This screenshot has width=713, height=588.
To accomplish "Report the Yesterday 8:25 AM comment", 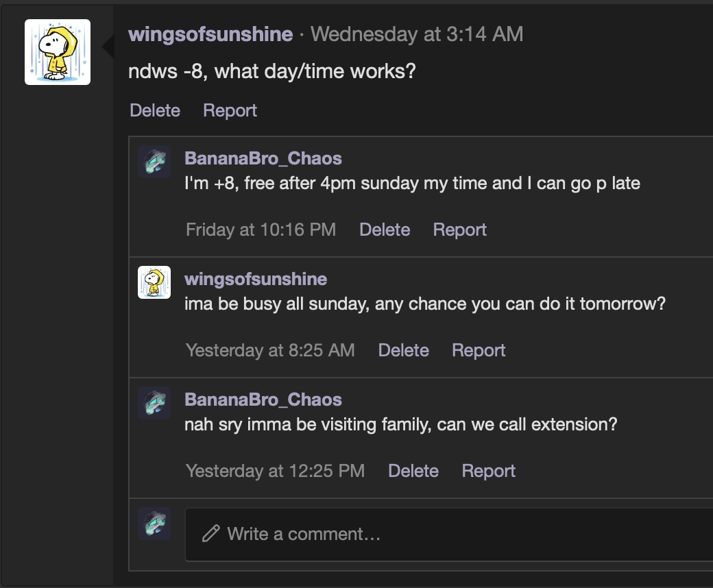I will click(x=479, y=350).
